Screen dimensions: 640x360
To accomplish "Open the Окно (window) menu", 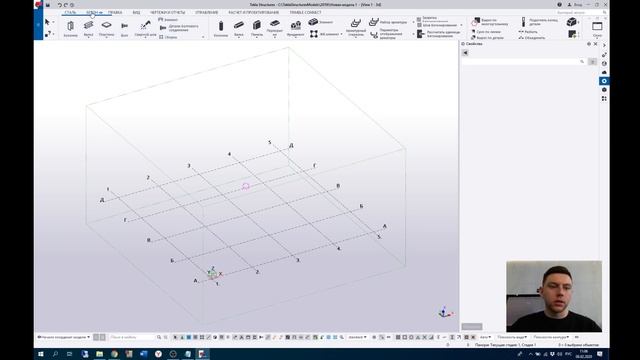I will tap(597, 29).
